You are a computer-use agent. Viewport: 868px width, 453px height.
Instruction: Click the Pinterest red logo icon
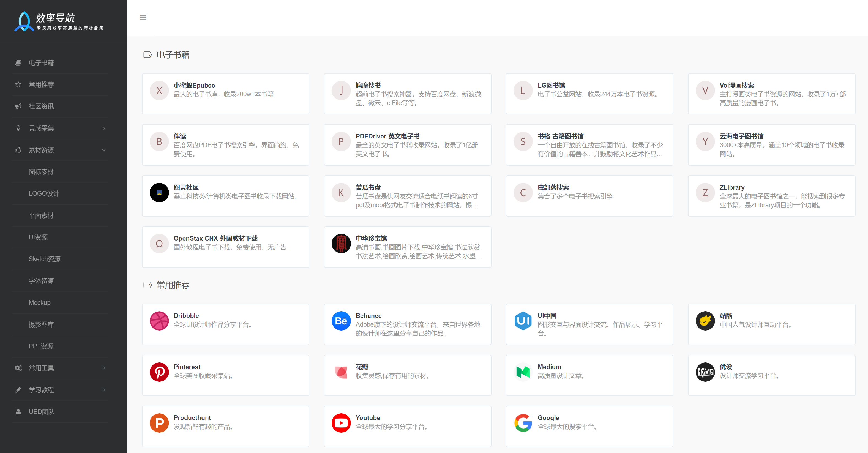159,372
